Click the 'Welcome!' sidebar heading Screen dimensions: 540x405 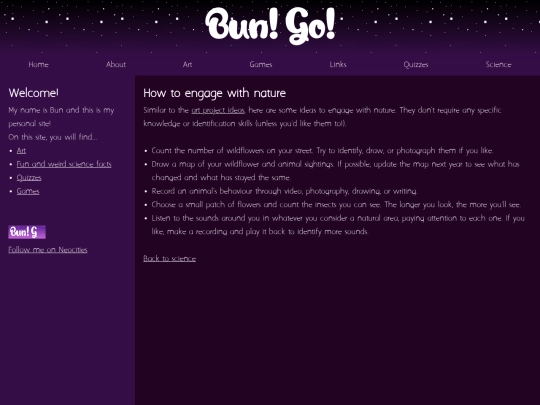click(x=33, y=93)
